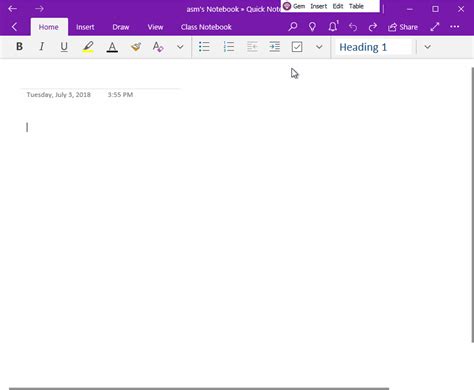474x390 pixels.
Task: Select the Format Painter brush
Action: (x=136, y=47)
